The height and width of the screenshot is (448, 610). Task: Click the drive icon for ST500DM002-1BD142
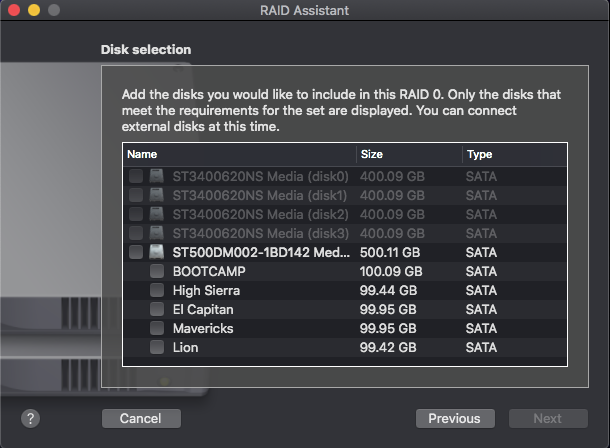[x=156, y=252]
